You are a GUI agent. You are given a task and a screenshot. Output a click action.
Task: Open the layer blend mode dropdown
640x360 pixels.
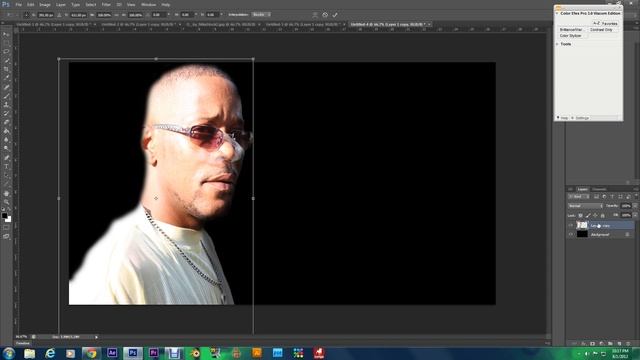[x=585, y=206]
